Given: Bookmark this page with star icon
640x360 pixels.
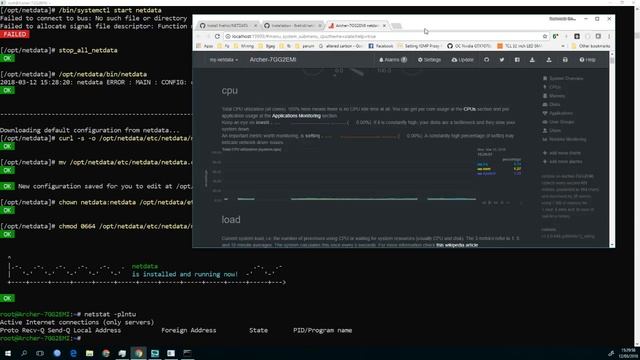Looking at the screenshot, I should tap(544, 36).
